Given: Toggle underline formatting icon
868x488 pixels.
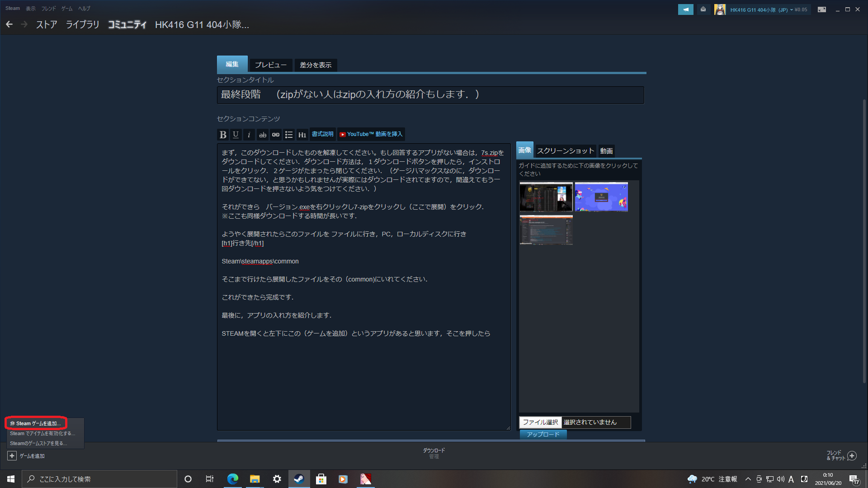Looking at the screenshot, I should pyautogui.click(x=236, y=135).
